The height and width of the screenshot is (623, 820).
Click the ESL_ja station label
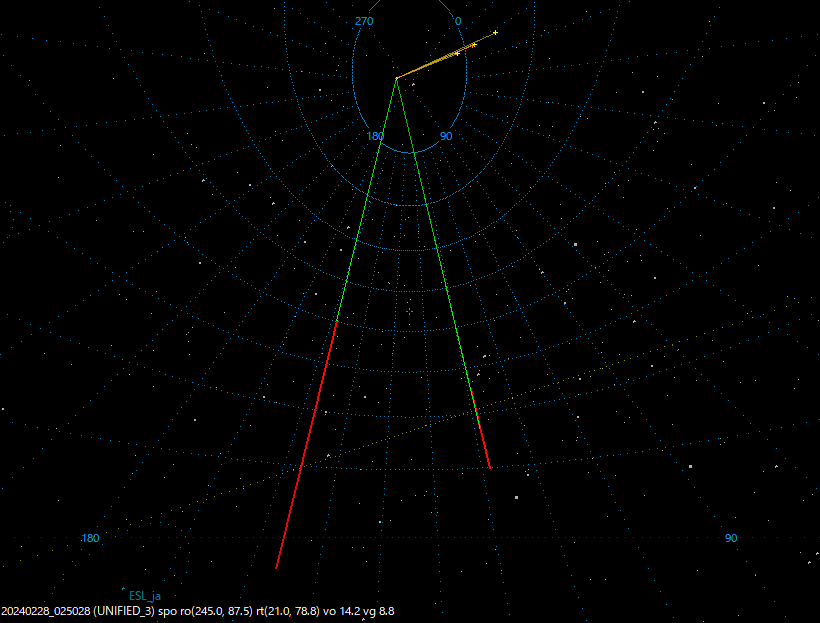145,596
